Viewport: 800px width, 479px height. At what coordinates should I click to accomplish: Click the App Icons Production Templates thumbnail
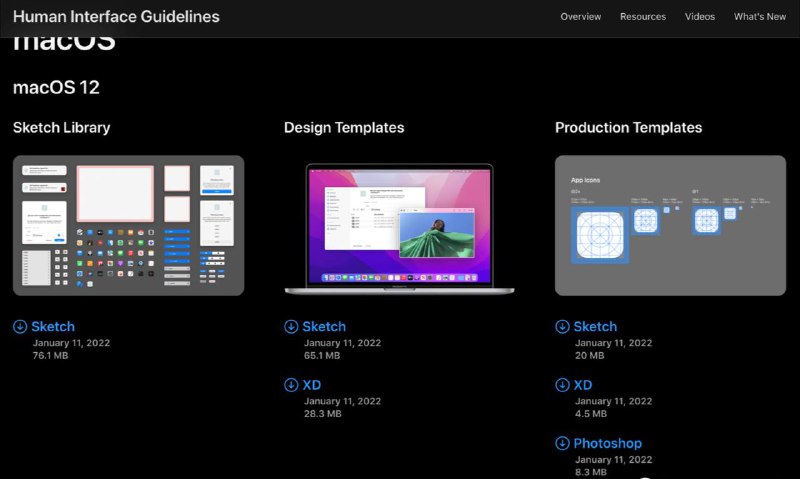[x=670, y=225]
